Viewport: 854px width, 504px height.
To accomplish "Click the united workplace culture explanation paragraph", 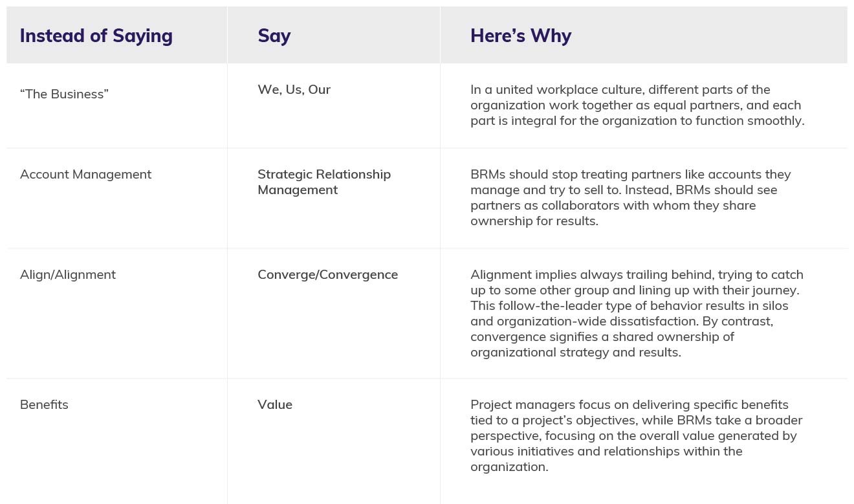I will [x=637, y=105].
